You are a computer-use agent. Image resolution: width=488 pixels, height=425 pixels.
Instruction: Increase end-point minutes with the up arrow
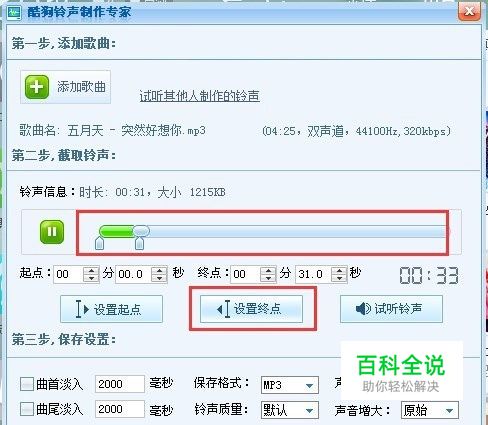click(x=269, y=270)
